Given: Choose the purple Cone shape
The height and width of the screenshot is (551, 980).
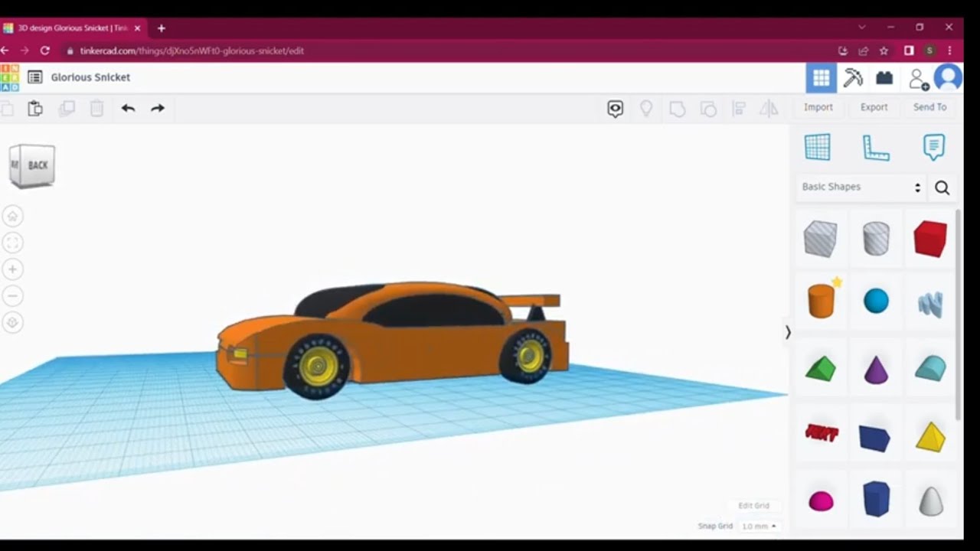Looking at the screenshot, I should point(876,370).
